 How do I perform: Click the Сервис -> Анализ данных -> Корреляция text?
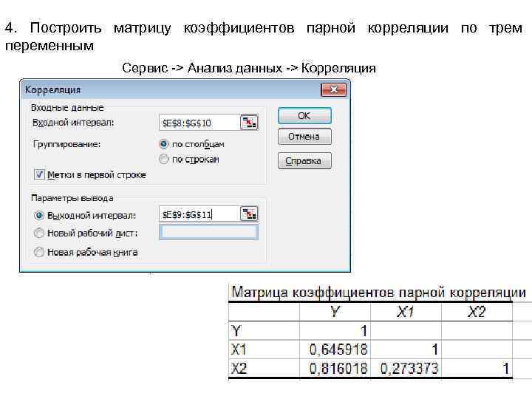249,68
